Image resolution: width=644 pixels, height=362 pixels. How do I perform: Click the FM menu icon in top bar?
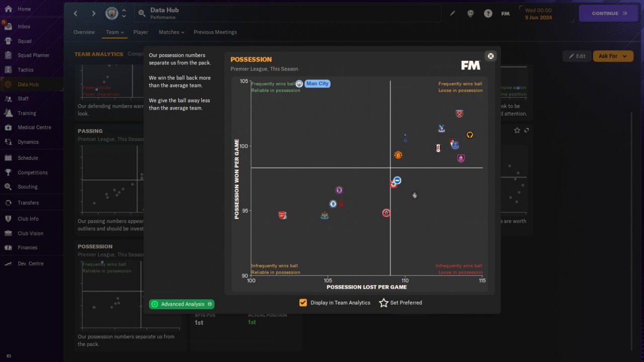point(506,14)
